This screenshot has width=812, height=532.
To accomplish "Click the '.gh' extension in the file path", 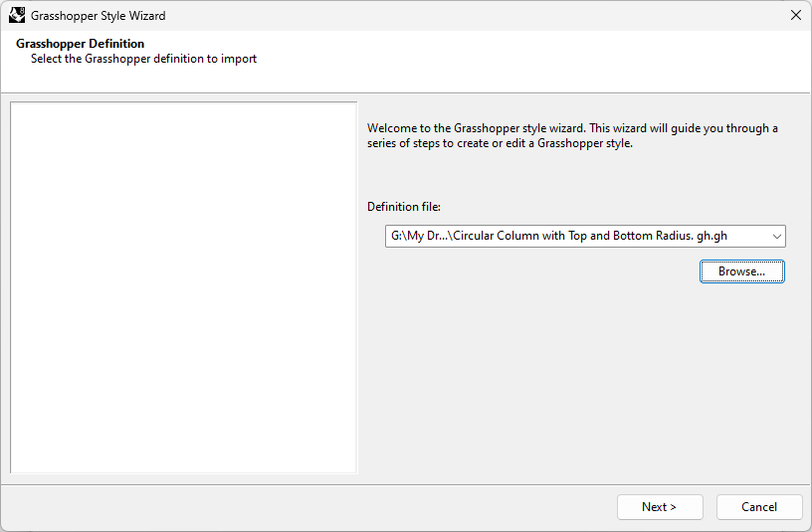I will pos(719,236).
